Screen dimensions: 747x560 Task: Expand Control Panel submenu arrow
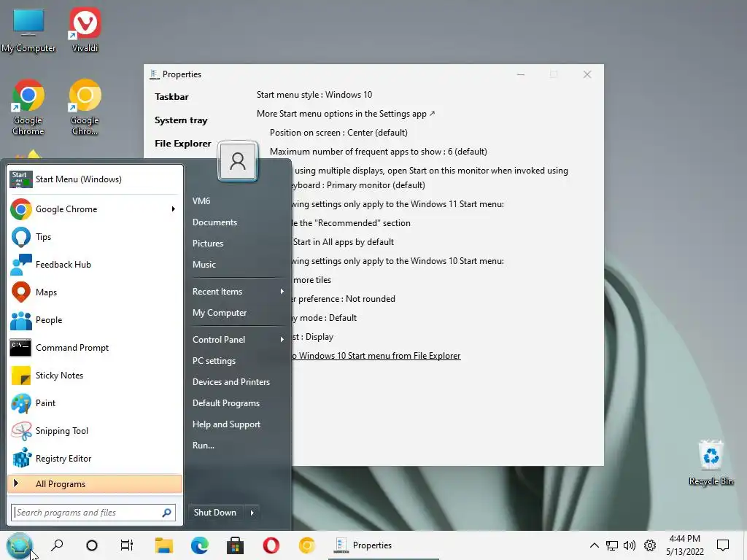[x=282, y=340]
